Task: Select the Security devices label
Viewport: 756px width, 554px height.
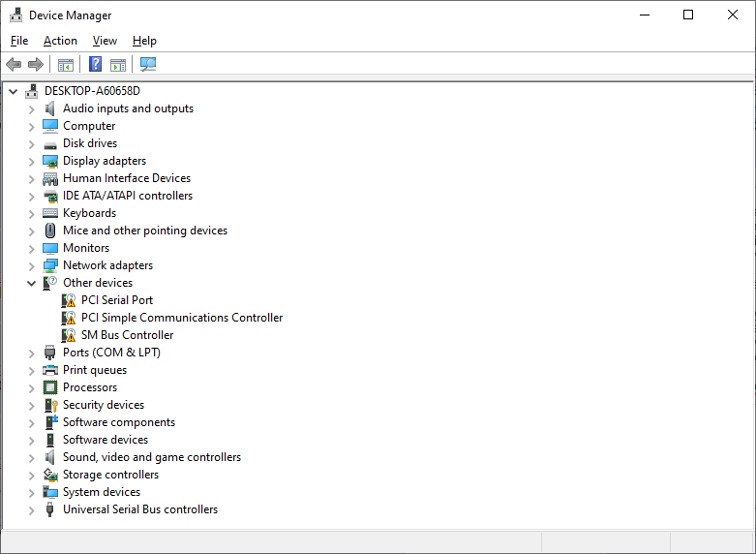Action: (104, 405)
